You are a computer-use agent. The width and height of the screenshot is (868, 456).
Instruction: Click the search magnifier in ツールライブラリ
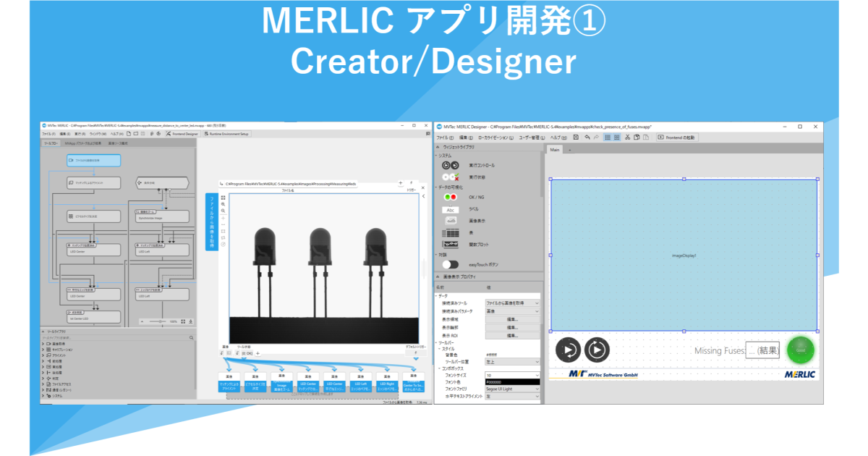tap(191, 337)
